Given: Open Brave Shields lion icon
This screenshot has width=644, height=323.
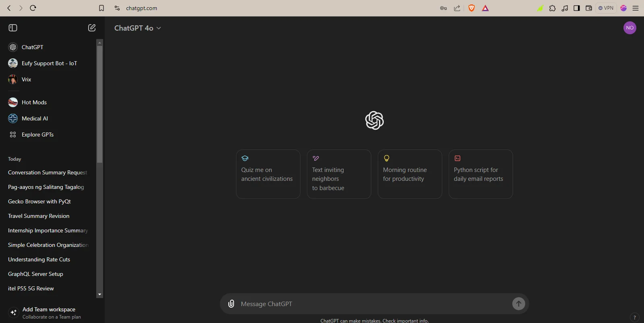Looking at the screenshot, I should [472, 8].
